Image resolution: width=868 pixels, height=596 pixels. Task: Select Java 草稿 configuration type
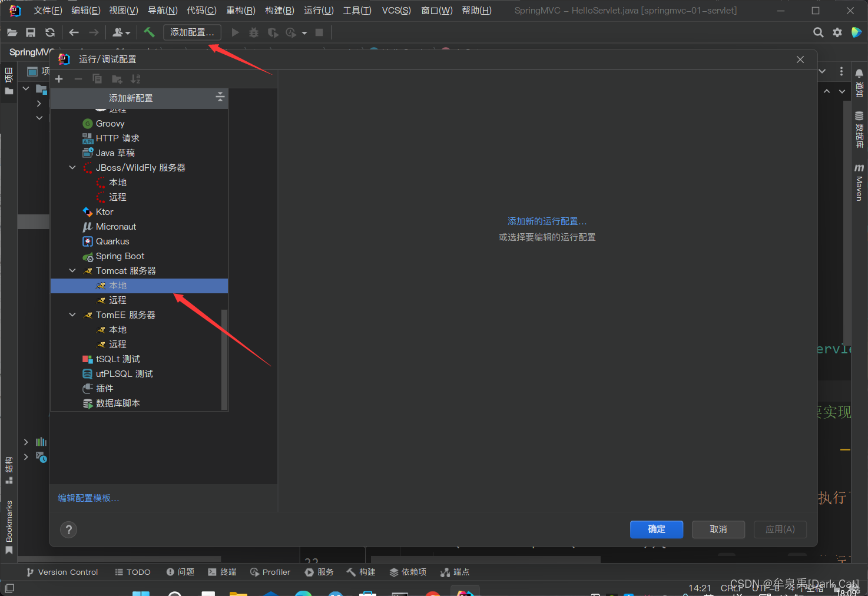coord(139,153)
